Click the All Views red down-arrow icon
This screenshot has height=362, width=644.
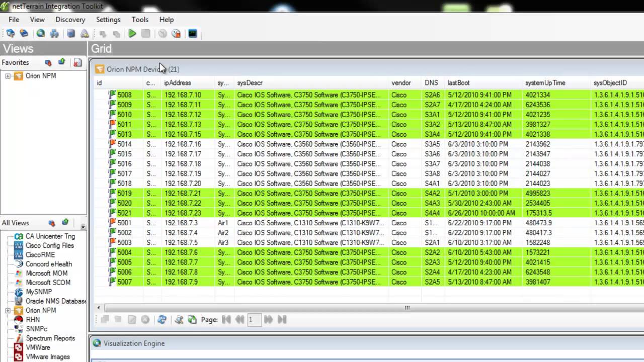coord(52,223)
